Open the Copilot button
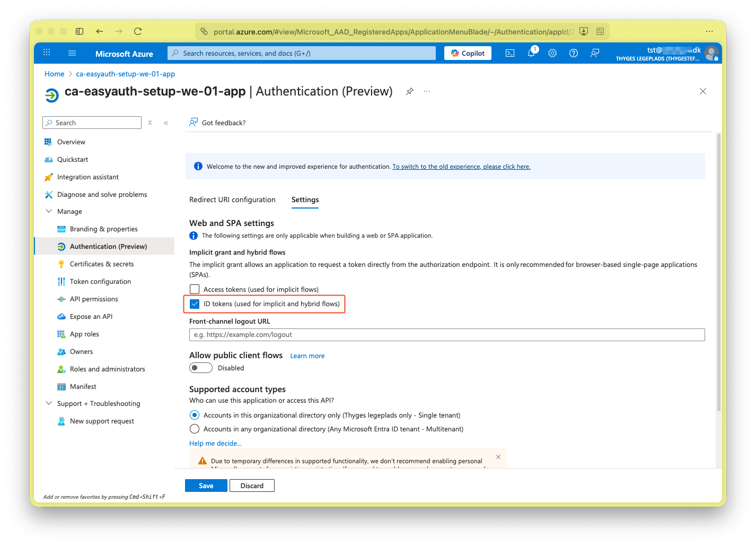The image size is (756, 546). coord(468,53)
